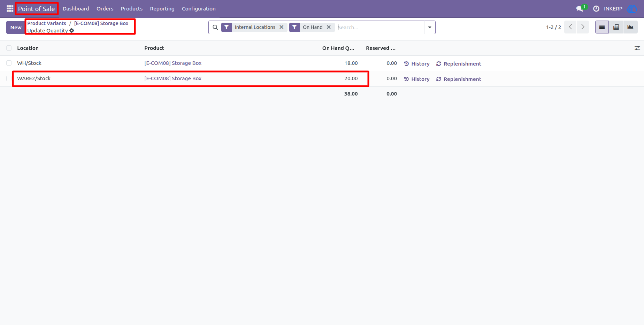Expand the search options dropdown arrow
The height and width of the screenshot is (325, 644).
[x=430, y=27]
